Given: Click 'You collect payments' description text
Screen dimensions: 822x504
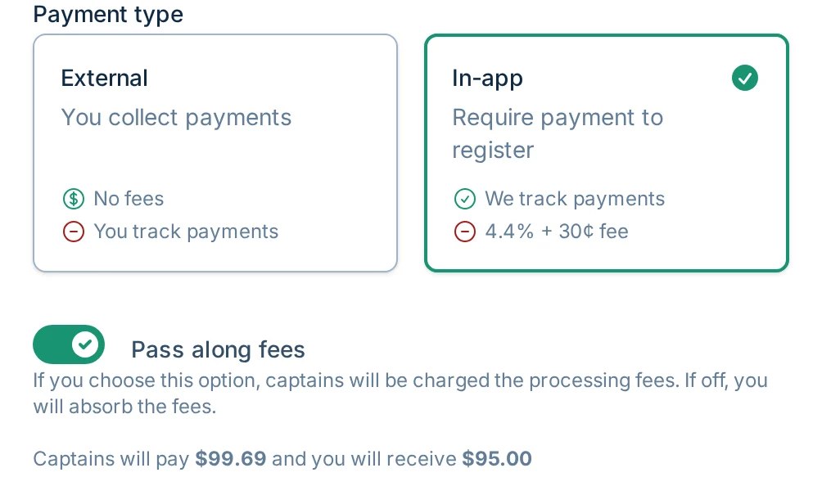Looking at the screenshot, I should pyautogui.click(x=176, y=117).
